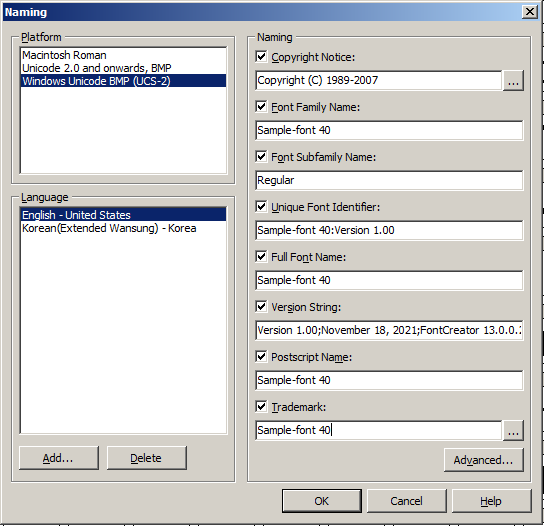Confirm the dialog with OK
This screenshot has width=544, height=526.
(322, 501)
